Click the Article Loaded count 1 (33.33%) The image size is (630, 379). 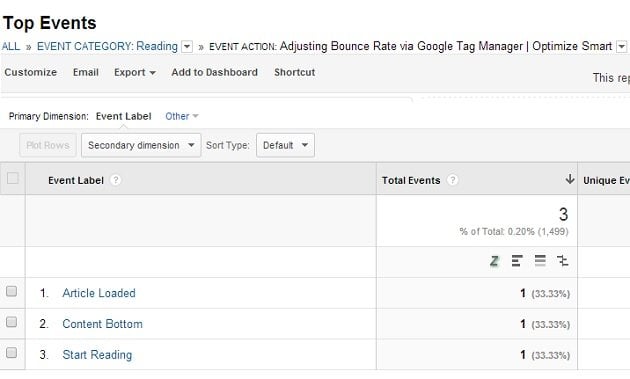pyautogui.click(x=545, y=293)
